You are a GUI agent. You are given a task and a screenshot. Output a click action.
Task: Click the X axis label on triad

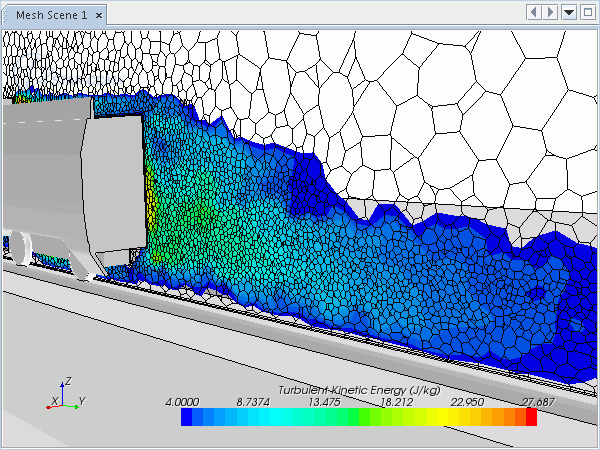[53, 402]
